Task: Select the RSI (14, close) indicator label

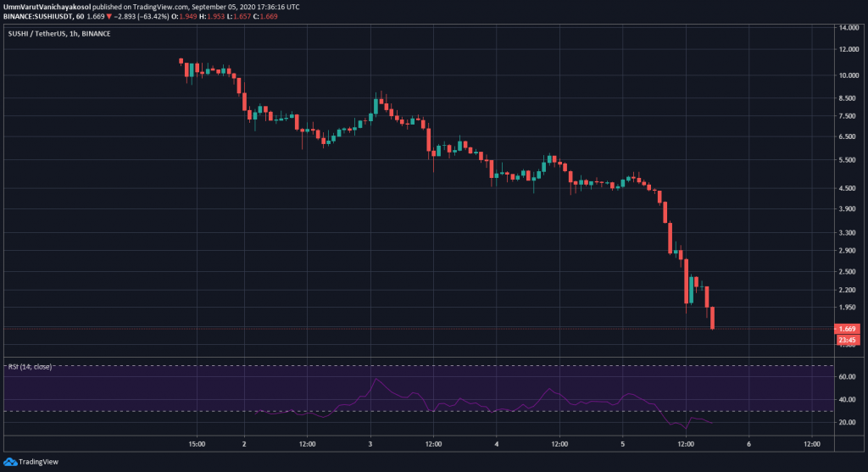Action: coord(30,367)
